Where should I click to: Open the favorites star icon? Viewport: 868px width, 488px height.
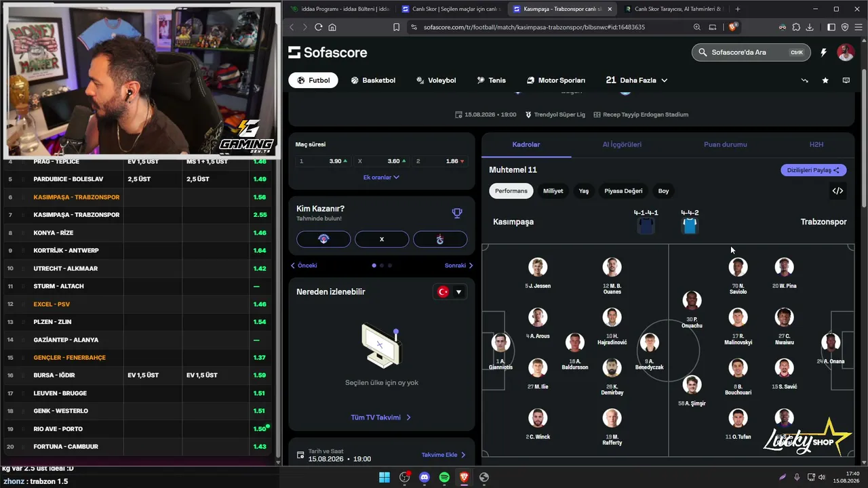[x=825, y=80]
